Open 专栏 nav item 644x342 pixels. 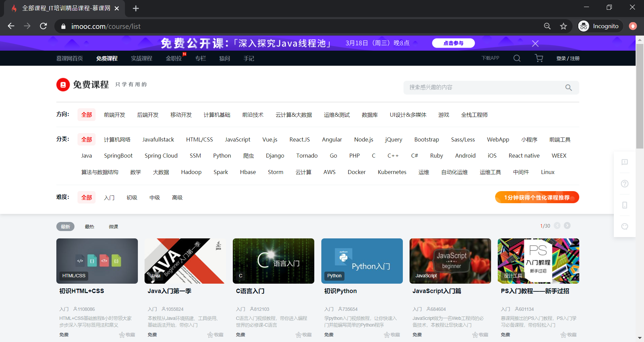point(201,58)
